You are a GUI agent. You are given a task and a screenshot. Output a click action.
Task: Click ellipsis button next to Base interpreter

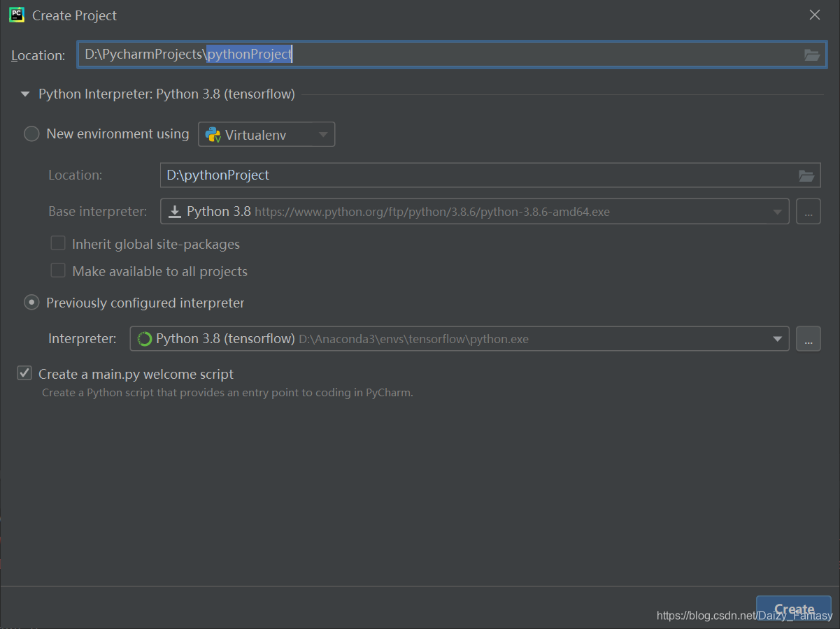click(x=808, y=211)
